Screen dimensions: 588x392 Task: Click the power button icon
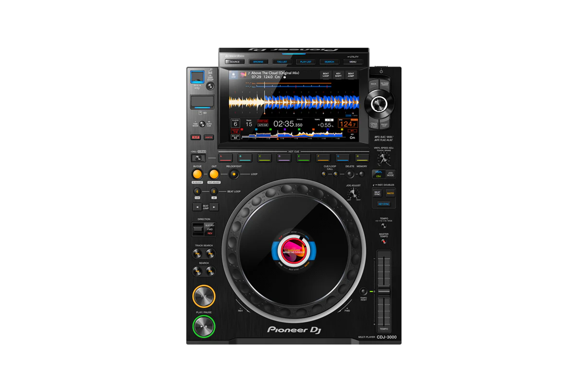click(381, 71)
